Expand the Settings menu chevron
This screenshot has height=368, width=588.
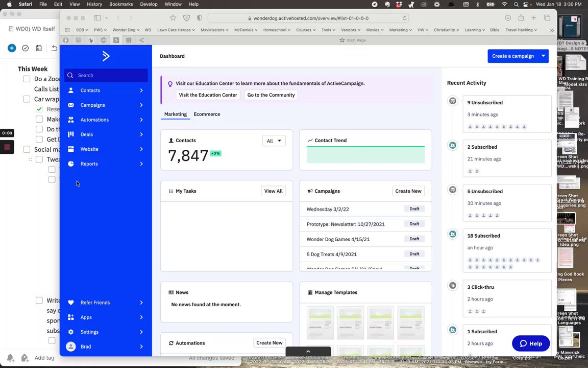point(141,332)
